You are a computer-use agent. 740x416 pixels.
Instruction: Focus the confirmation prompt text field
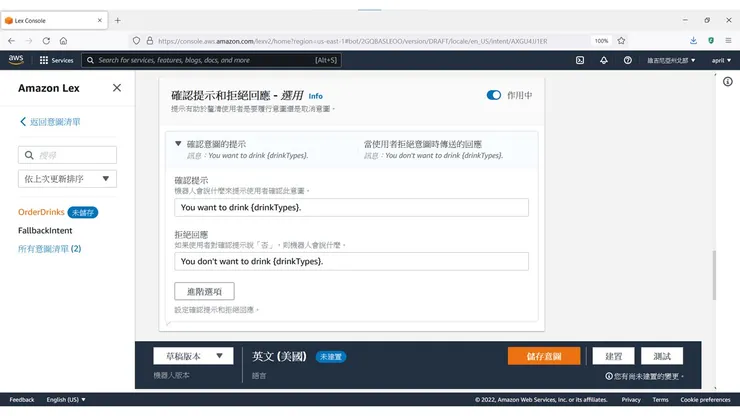[352, 207]
